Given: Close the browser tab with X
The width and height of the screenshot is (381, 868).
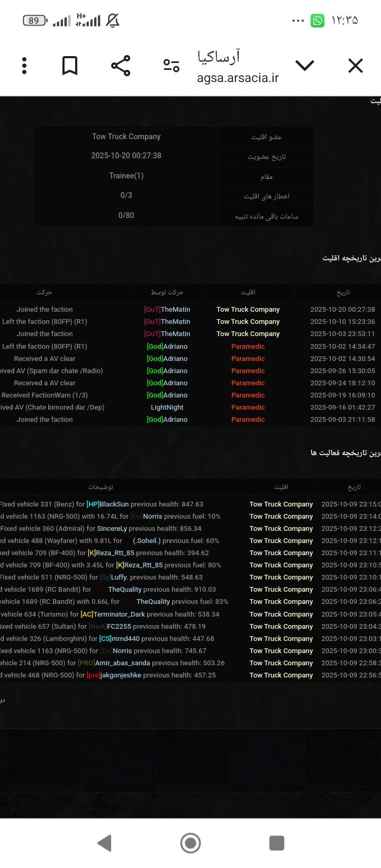Looking at the screenshot, I should (x=356, y=66).
